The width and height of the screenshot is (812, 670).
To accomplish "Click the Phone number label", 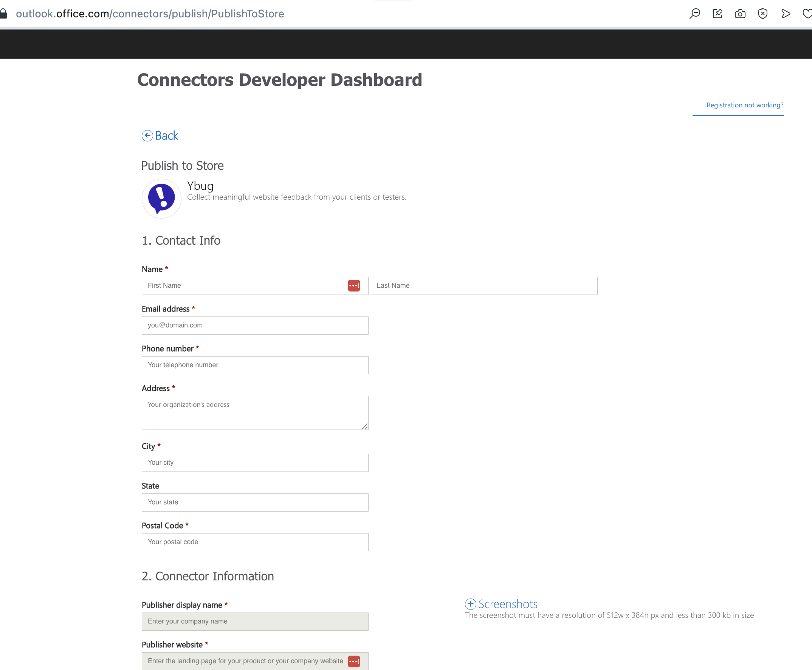I will coord(167,349).
